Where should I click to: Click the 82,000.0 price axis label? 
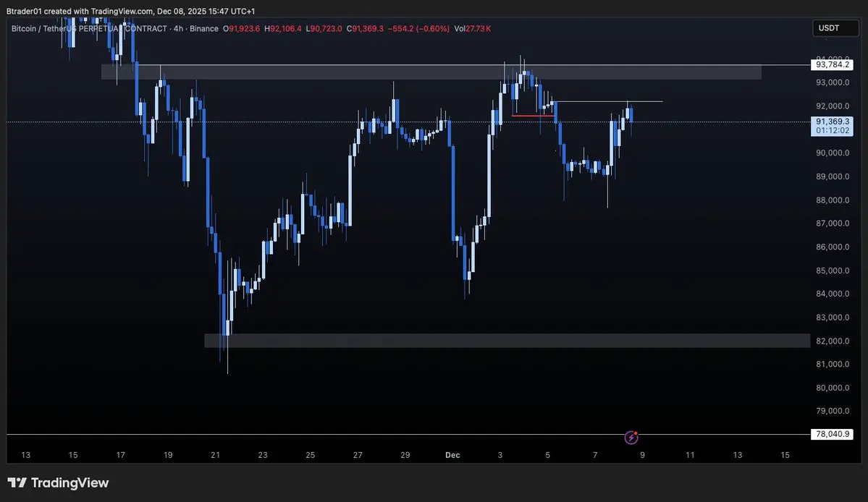pos(832,341)
